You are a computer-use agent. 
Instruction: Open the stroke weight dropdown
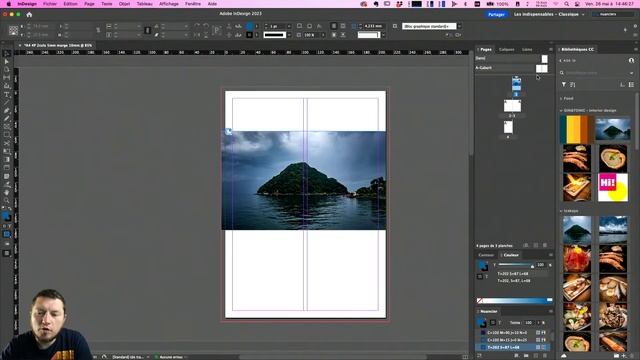point(289,26)
